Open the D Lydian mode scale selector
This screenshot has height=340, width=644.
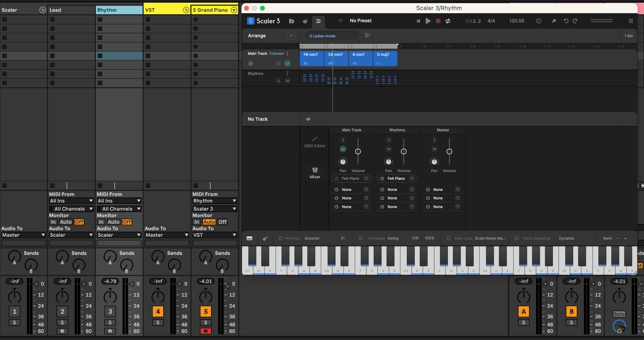pyautogui.click(x=332, y=36)
